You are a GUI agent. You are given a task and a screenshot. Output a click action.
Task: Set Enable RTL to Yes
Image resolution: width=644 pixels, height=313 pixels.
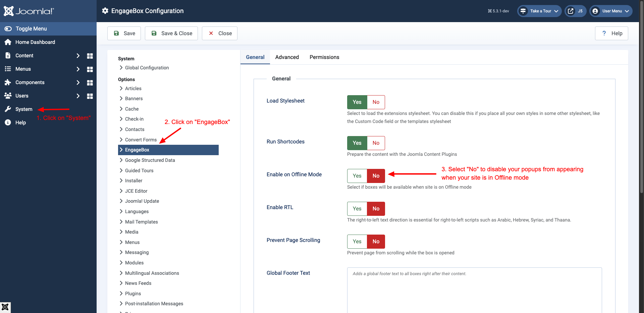[357, 209]
